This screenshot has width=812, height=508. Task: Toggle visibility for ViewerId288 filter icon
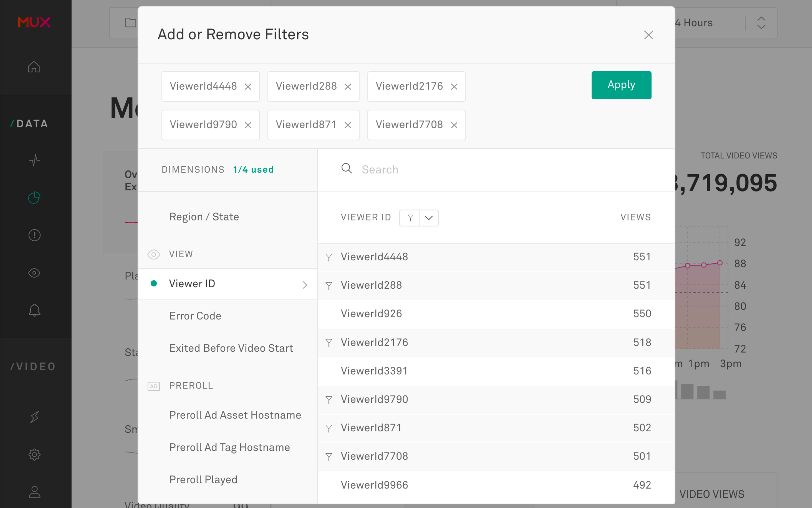[x=329, y=285]
